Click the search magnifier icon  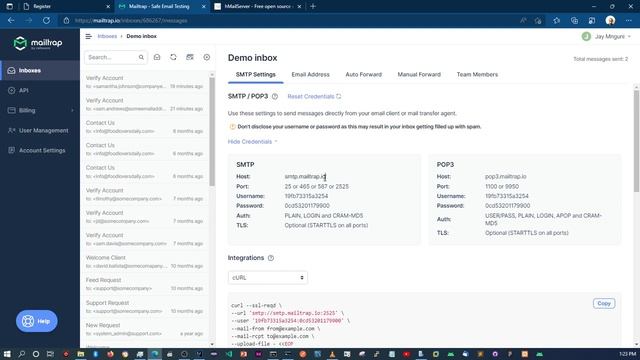pos(141,58)
